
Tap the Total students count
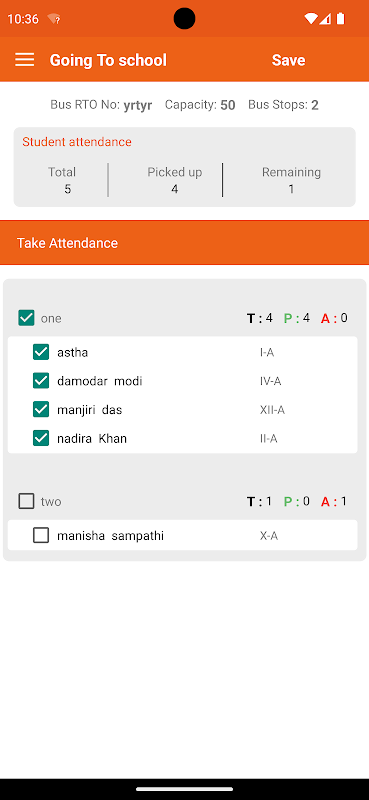tap(67, 189)
